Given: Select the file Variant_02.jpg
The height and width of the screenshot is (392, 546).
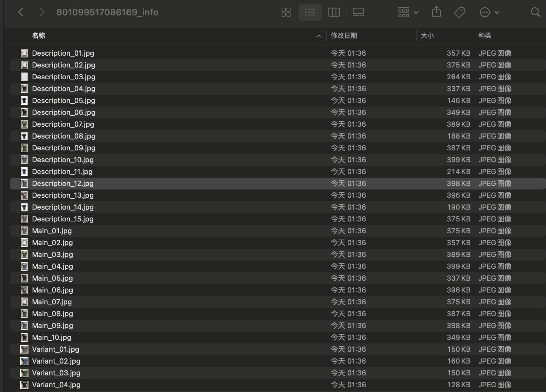Looking at the screenshot, I should pyautogui.click(x=278, y=361).
